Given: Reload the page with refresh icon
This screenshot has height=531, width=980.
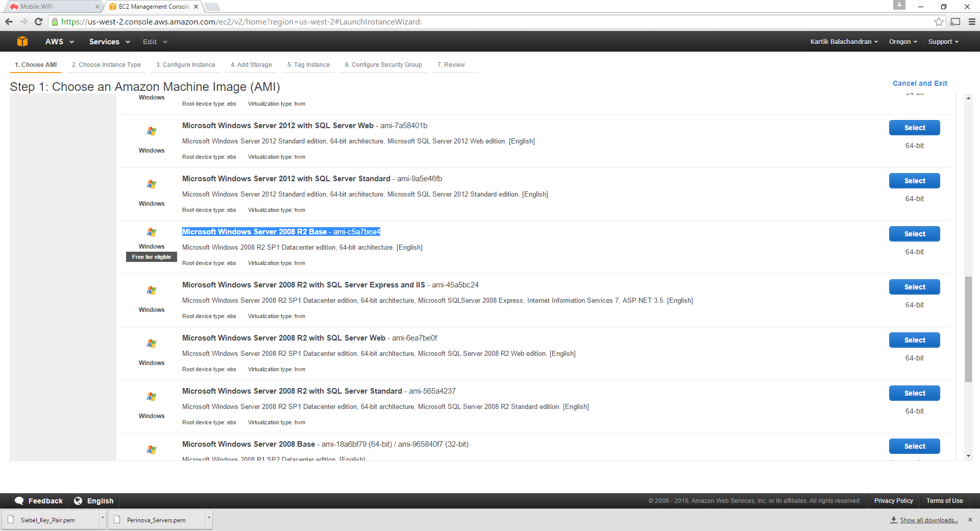Looking at the screenshot, I should point(38,21).
